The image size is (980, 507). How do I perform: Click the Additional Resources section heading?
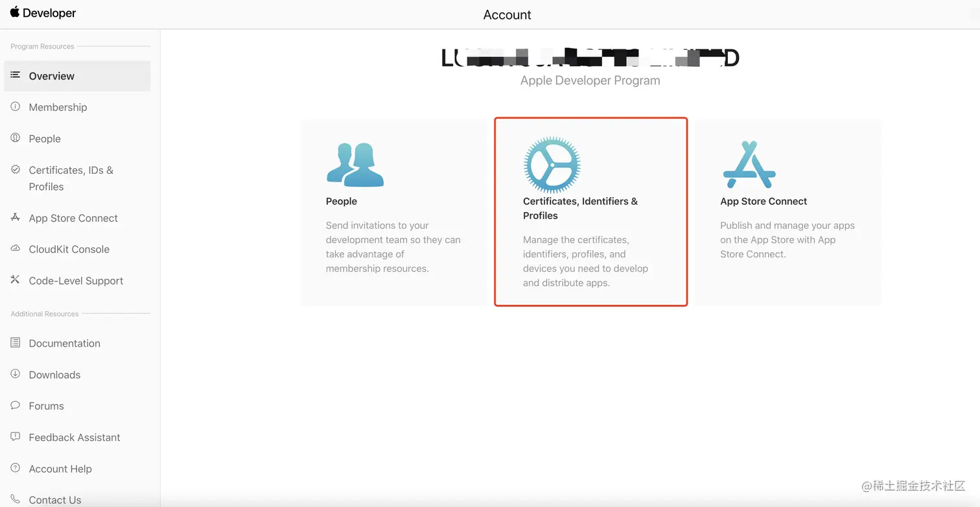coord(45,314)
